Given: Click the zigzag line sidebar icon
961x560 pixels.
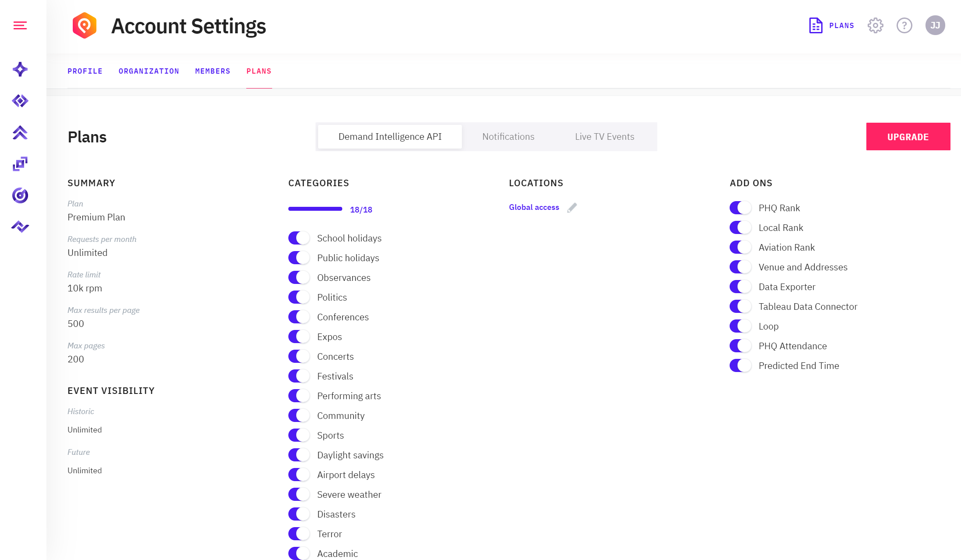Looking at the screenshot, I should coord(20,227).
